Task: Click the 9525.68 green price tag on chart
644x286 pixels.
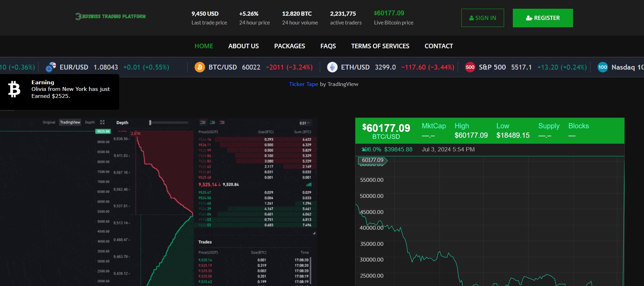Action: (103, 131)
